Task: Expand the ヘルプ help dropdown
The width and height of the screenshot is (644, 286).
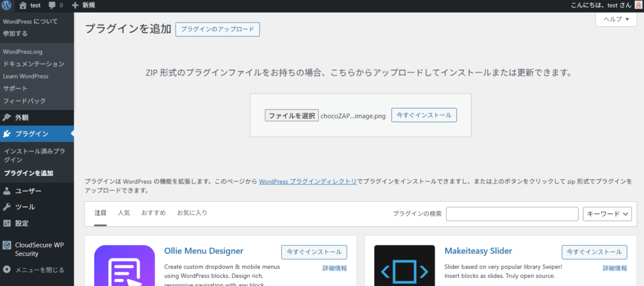Action: point(616,19)
